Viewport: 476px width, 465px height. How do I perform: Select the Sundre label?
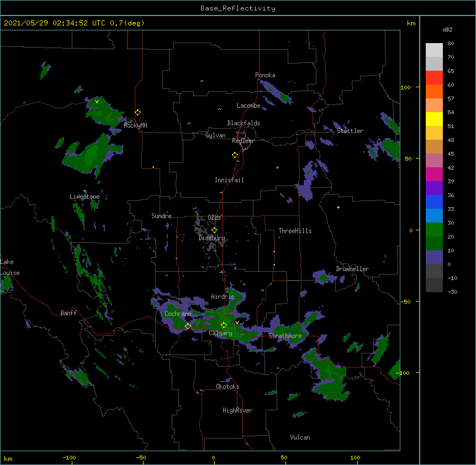coord(161,216)
